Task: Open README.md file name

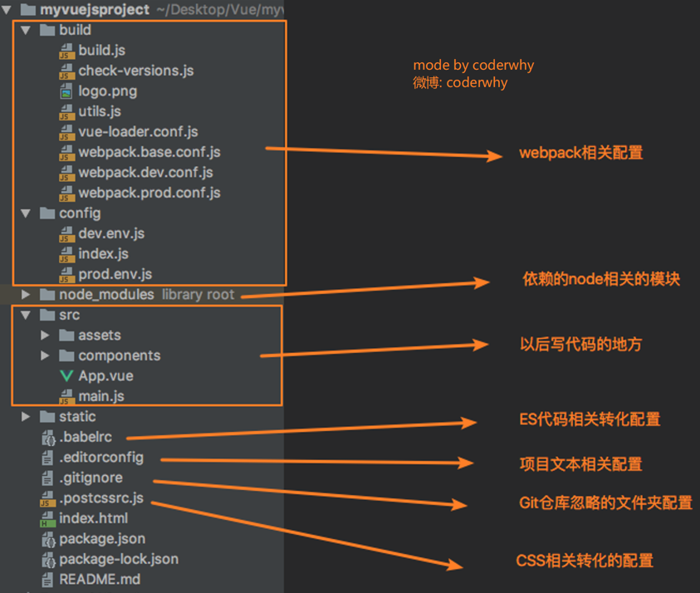Action: pyautogui.click(x=100, y=580)
